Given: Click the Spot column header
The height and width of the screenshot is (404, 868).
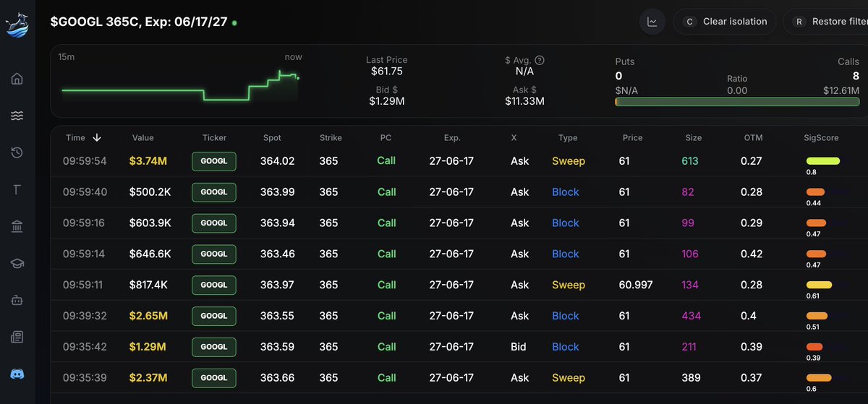Looking at the screenshot, I should click(x=272, y=137).
